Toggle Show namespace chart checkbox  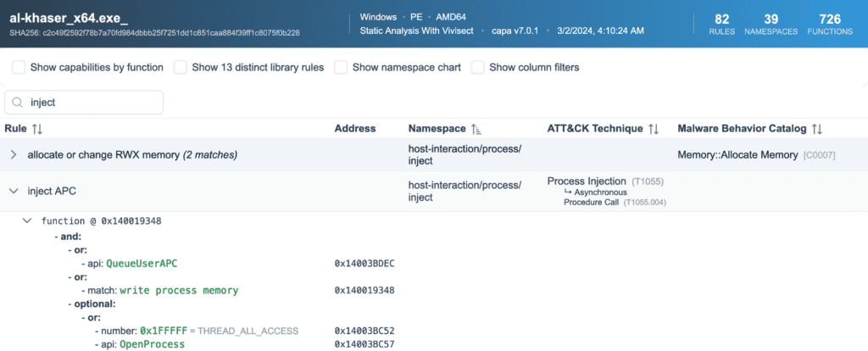[341, 67]
